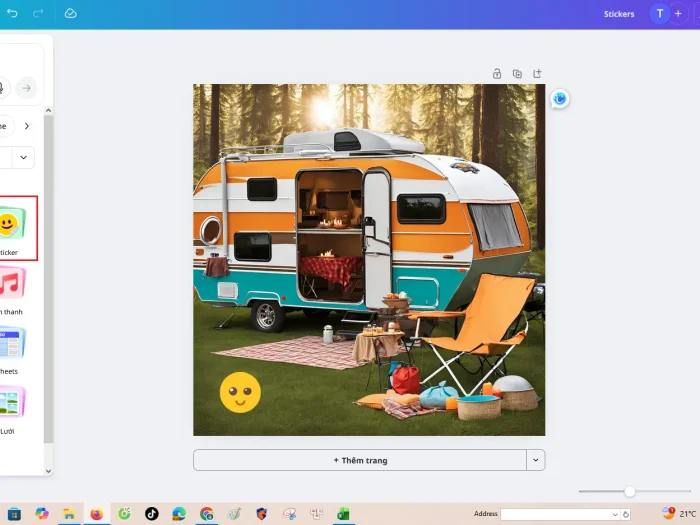Expand the dropdown next to Thêm trang
The height and width of the screenshot is (525, 700).
[536, 460]
